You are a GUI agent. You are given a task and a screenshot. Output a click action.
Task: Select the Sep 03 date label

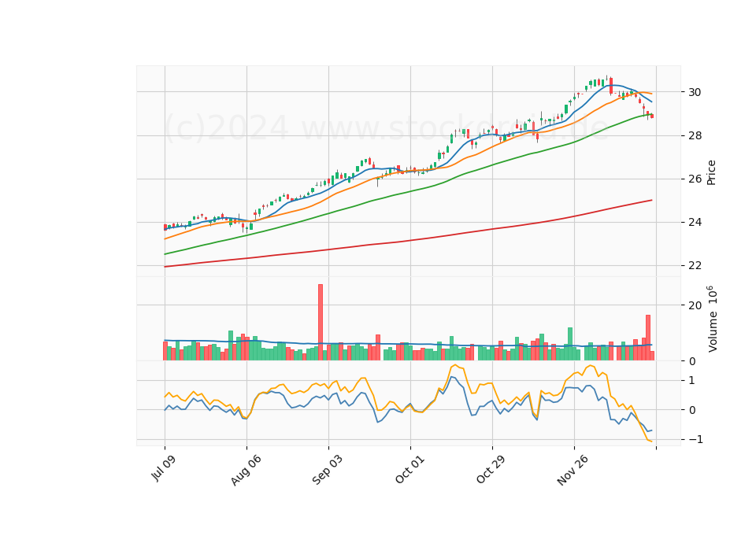tap(328, 469)
